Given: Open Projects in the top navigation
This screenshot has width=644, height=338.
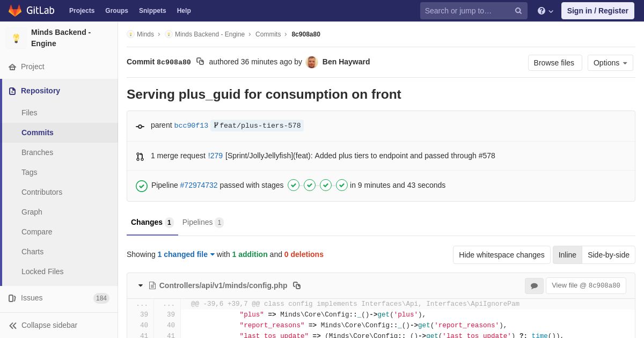Looking at the screenshot, I should (x=82, y=11).
